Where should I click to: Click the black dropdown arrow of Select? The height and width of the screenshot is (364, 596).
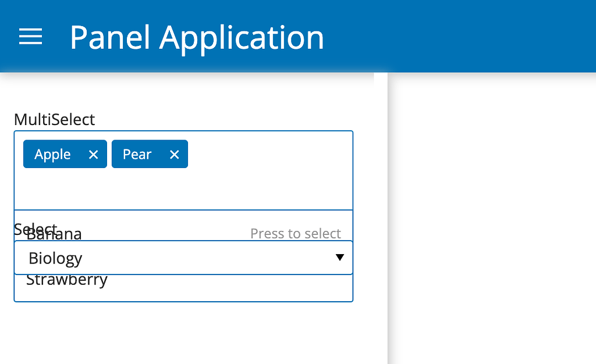pos(340,258)
